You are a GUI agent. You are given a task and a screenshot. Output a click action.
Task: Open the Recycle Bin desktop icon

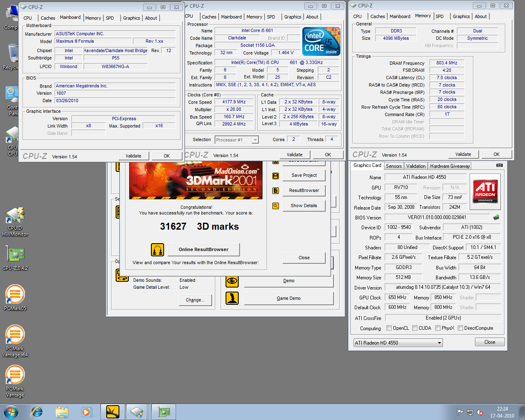(12, 57)
